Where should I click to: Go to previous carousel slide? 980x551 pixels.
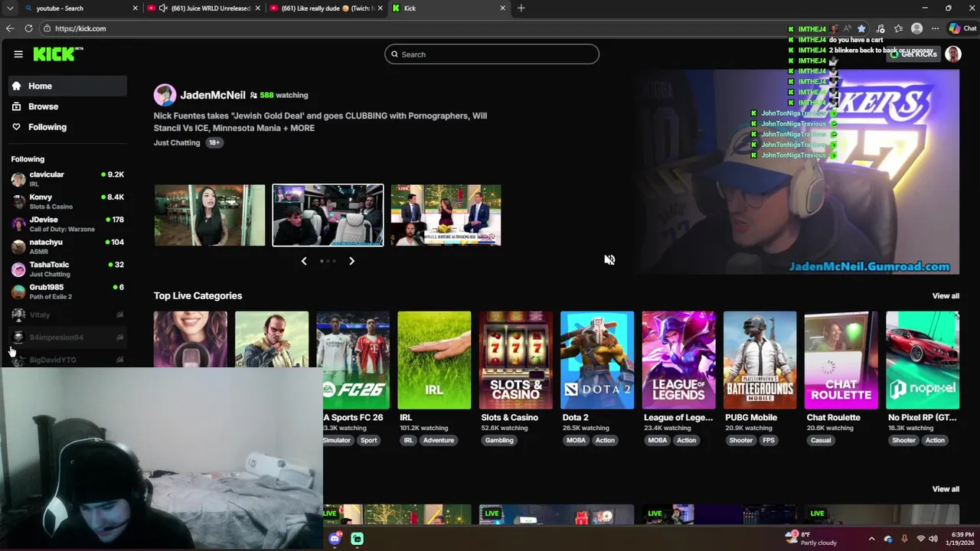click(x=304, y=261)
